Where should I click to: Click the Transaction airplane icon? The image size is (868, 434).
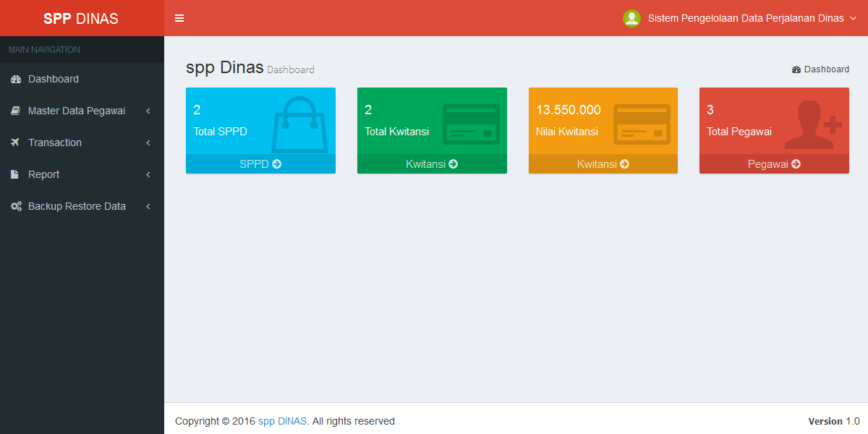[15, 142]
